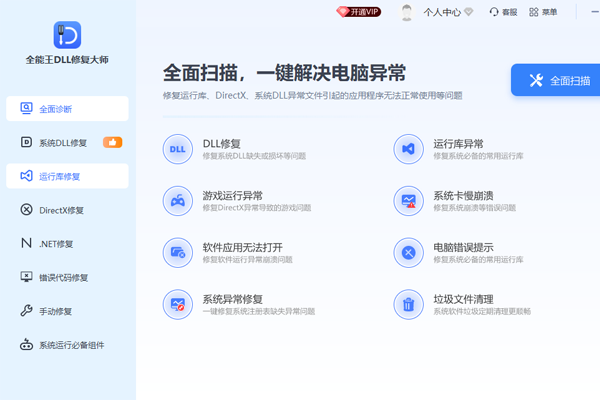This screenshot has height=400, width=600.
Task: Click the 运行库异常 round icon
Action: (408, 149)
